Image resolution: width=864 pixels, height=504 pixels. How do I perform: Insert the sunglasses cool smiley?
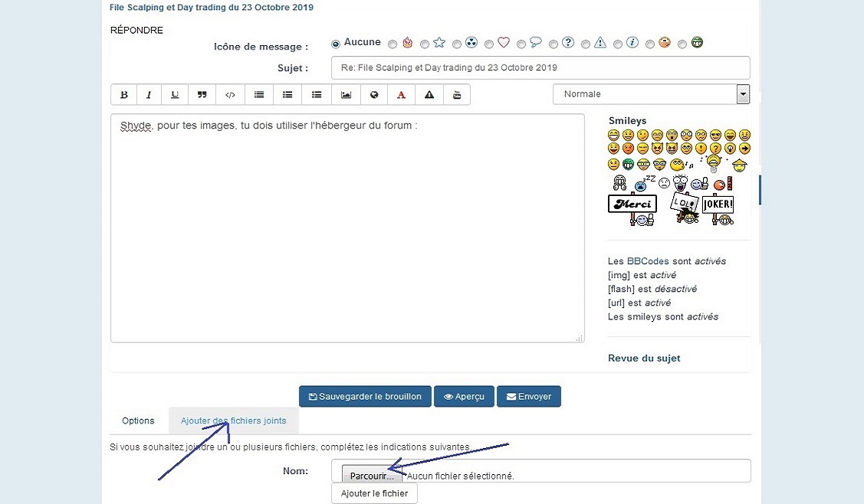(x=715, y=135)
